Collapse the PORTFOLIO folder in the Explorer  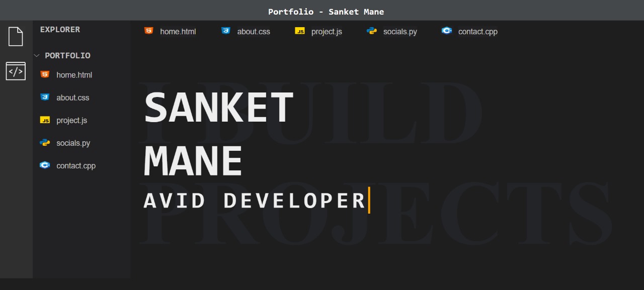coord(36,55)
